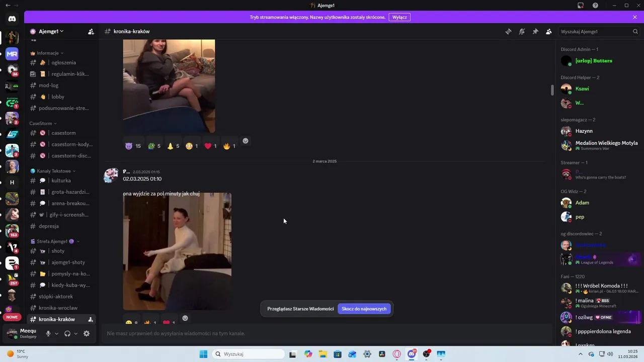Click the Wyłącz streaming mode button
The height and width of the screenshot is (362, 644).
399,17
